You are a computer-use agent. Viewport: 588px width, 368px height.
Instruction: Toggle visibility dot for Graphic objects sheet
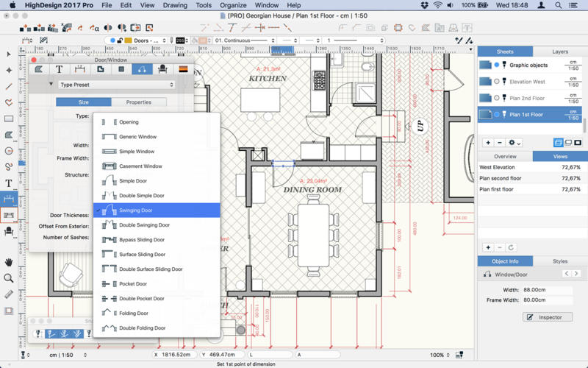497,65
